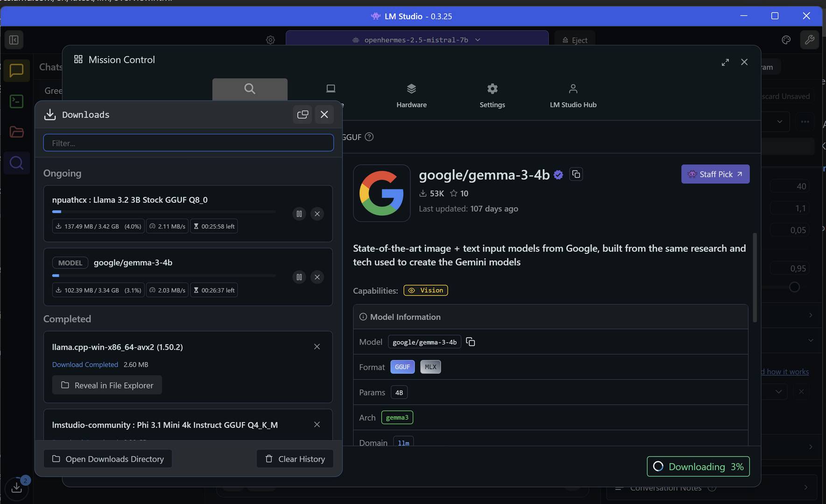
Task: Click the llm domain tag
Action: pyautogui.click(x=403, y=442)
